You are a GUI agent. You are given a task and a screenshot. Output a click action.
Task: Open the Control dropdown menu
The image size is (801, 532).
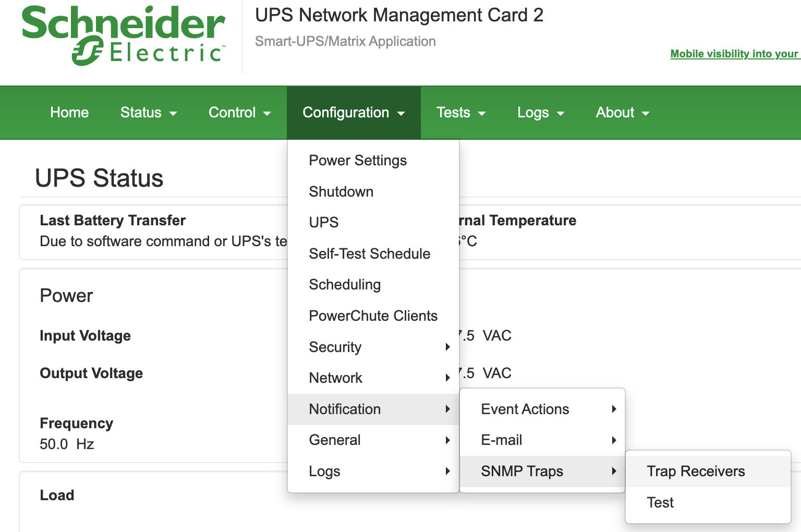pyautogui.click(x=239, y=113)
